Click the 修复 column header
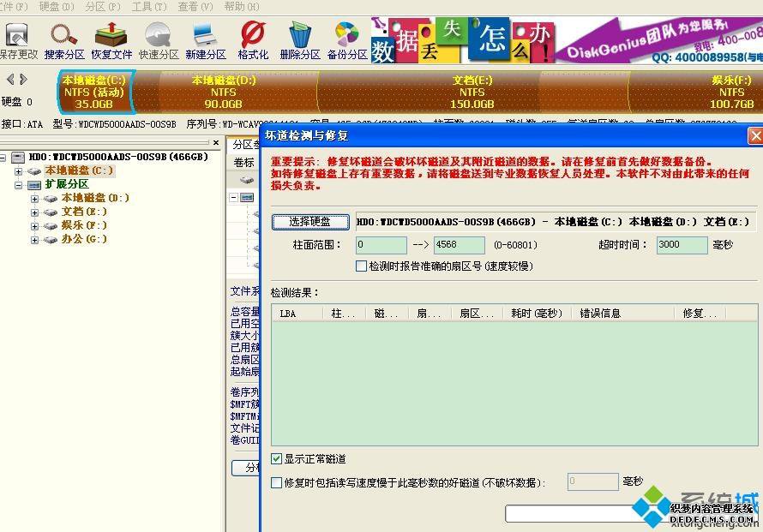Screen dimensions: 763x532 [700, 314]
